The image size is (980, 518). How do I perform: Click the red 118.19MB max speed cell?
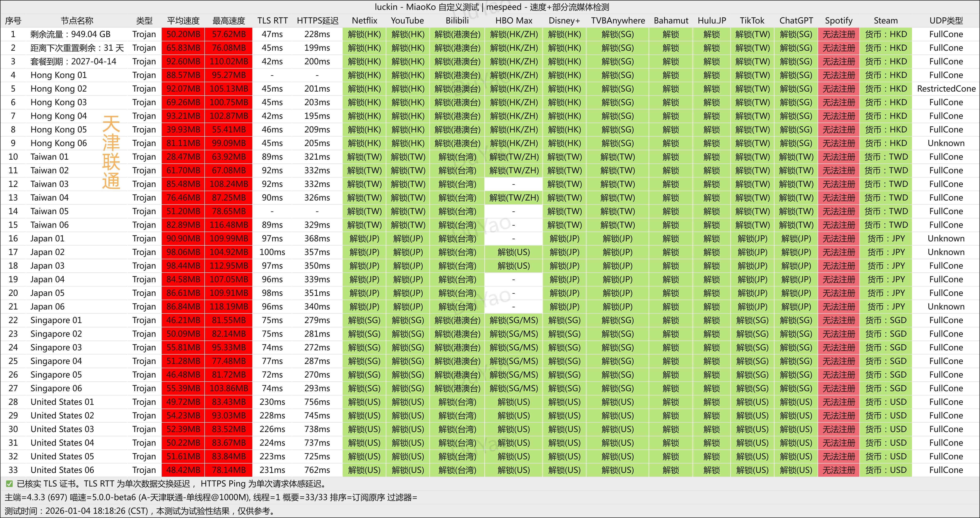point(229,306)
